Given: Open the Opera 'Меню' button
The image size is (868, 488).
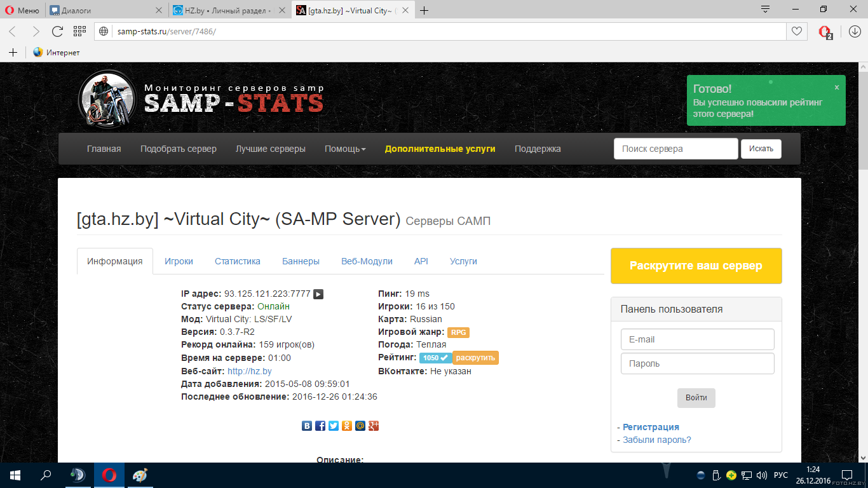Looking at the screenshot, I should (23, 10).
